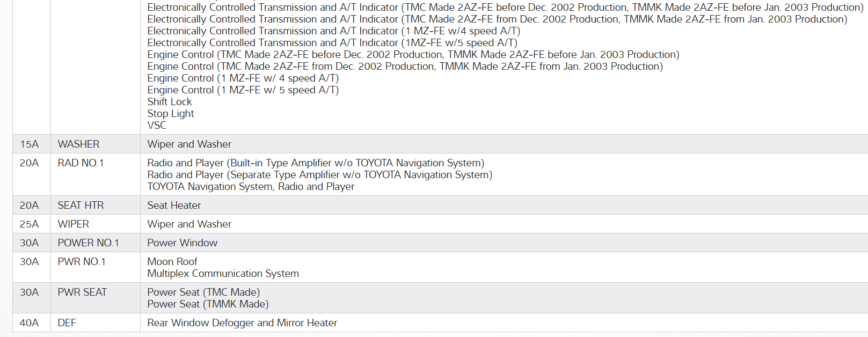The image size is (868, 337).
Task: Click the Multiplex Communication System entry
Action: point(223,274)
